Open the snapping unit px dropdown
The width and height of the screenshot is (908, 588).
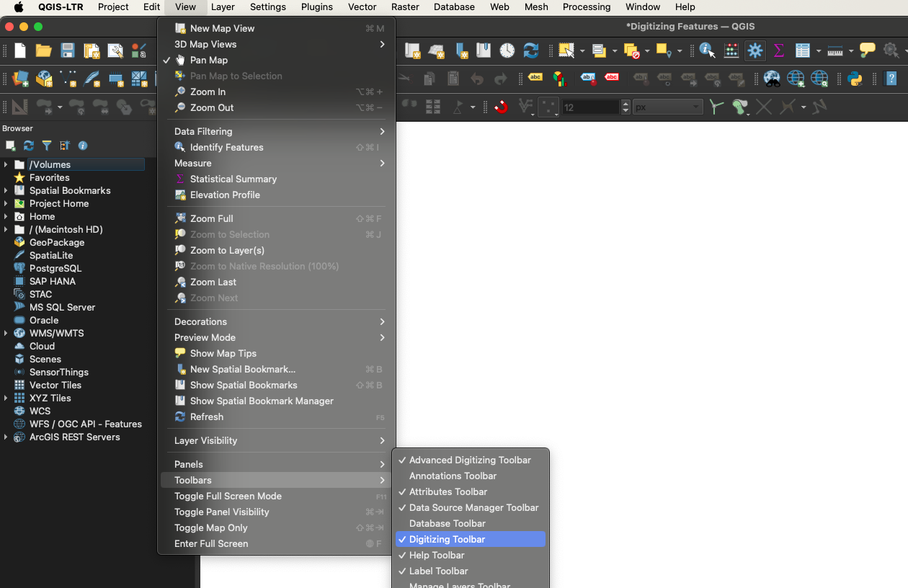pos(667,107)
